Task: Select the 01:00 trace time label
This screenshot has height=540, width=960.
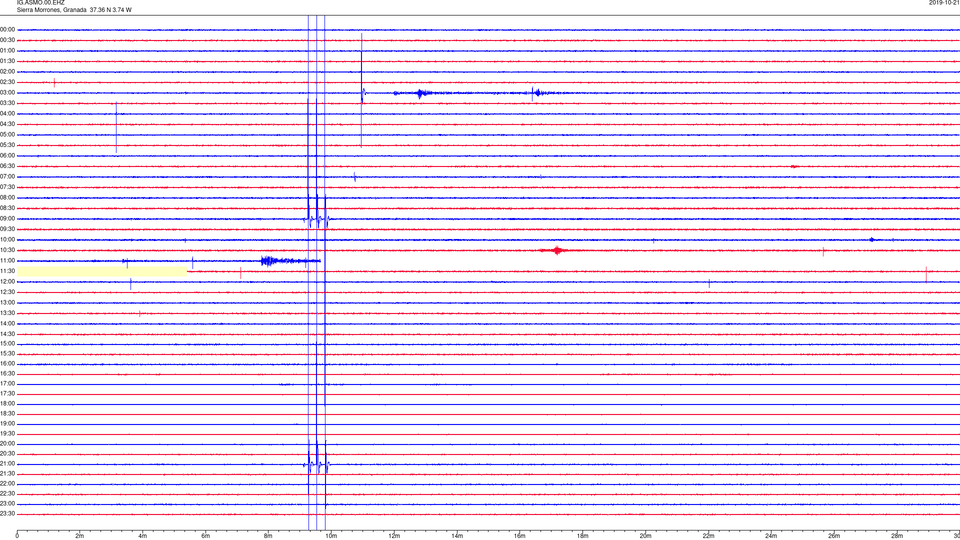Action: 7,50
